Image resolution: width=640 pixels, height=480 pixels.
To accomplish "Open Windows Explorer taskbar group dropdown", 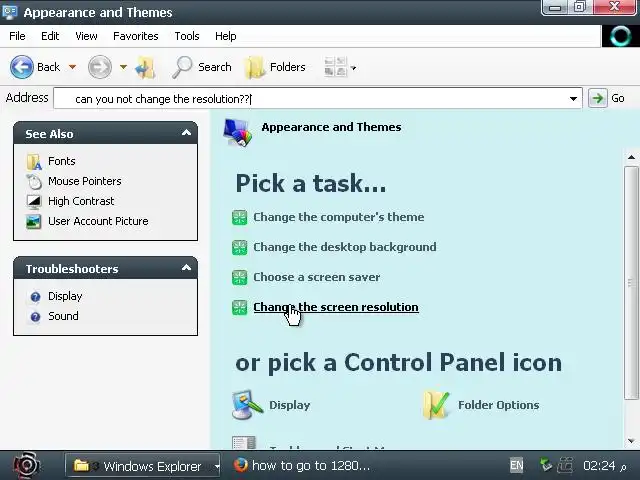I will (217, 466).
